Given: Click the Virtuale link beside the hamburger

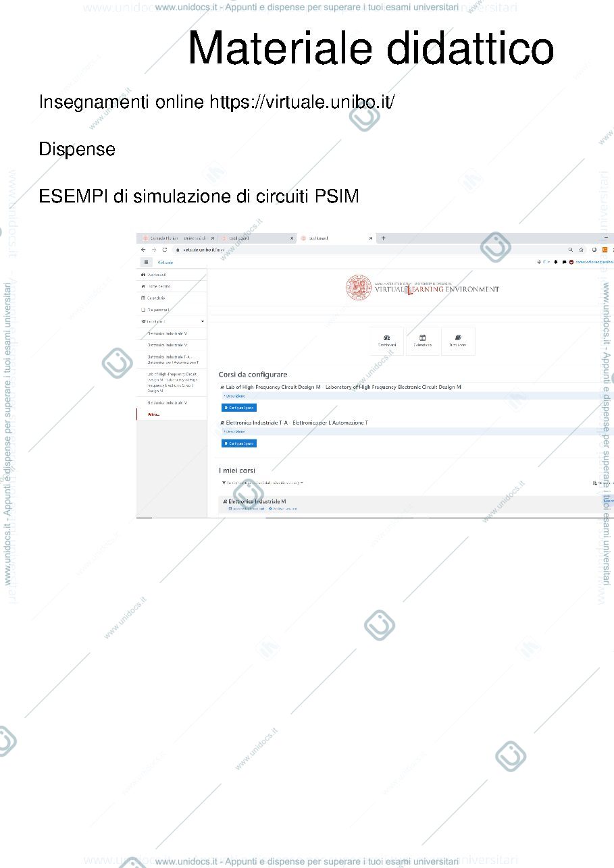Looking at the screenshot, I should (x=165, y=262).
